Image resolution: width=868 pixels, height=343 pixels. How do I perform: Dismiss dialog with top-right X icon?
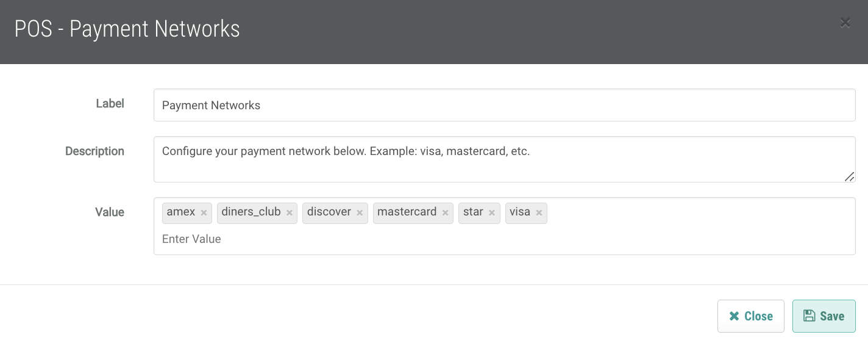pos(845,23)
